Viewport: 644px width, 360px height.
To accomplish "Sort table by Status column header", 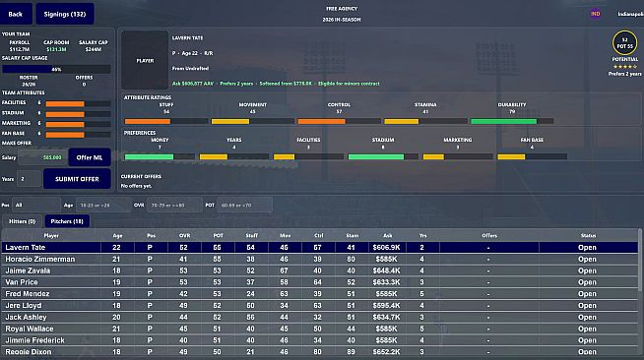I will point(588,236).
